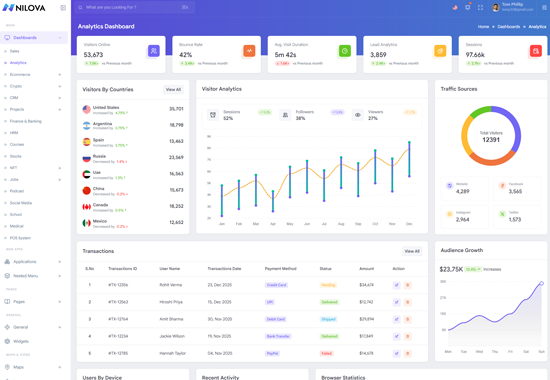Click the Instagram traffic source icon
Screen dimensions: 550x380
tap(449, 214)
